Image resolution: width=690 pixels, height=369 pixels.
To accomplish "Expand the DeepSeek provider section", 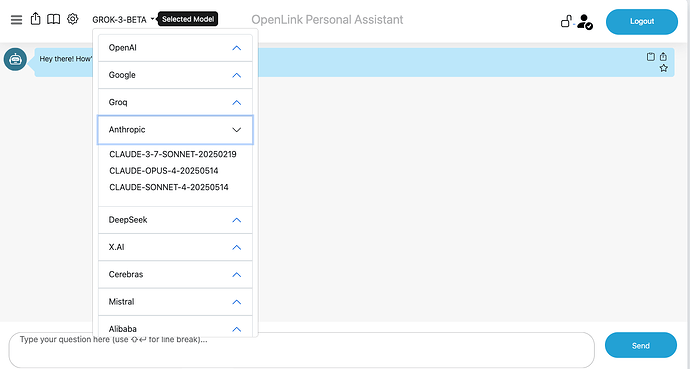I will 175,220.
